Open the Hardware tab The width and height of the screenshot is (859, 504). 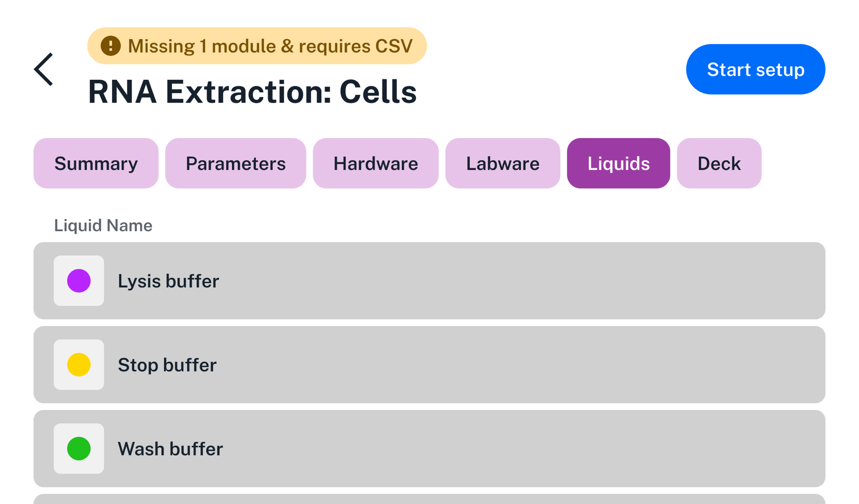click(375, 163)
